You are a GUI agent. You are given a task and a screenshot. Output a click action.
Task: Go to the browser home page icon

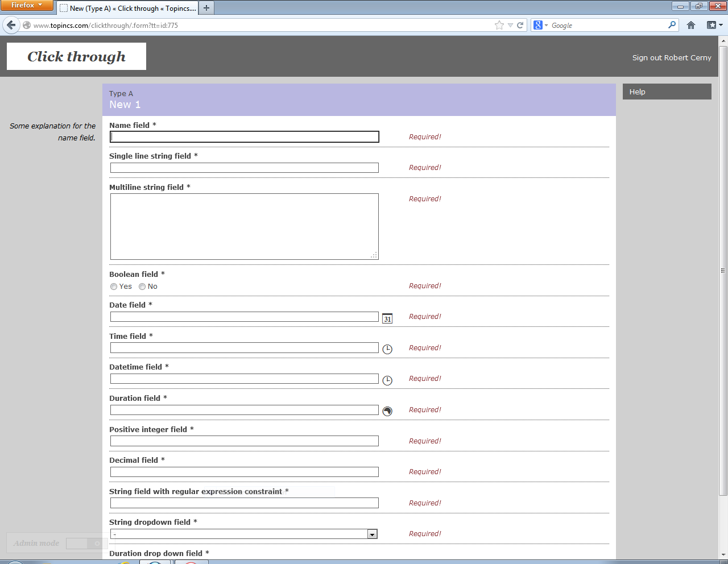[691, 25]
